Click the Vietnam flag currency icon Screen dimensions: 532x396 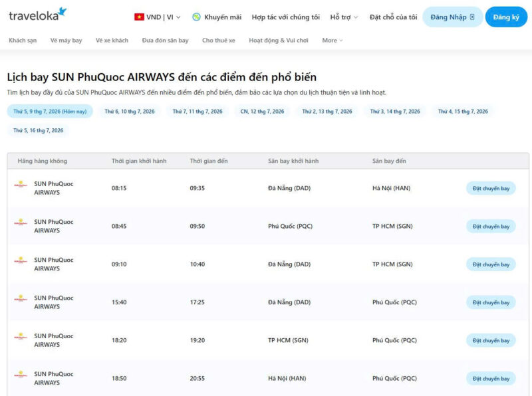[139, 17]
